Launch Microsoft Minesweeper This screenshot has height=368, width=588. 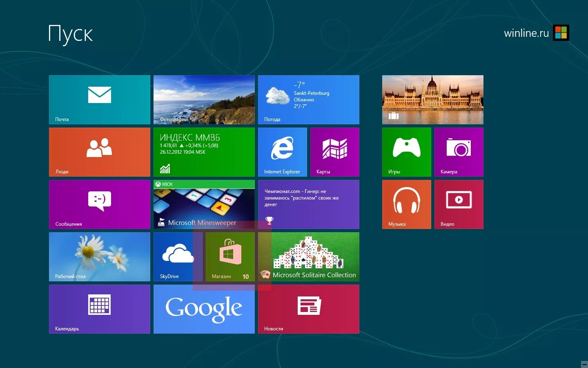[204, 204]
